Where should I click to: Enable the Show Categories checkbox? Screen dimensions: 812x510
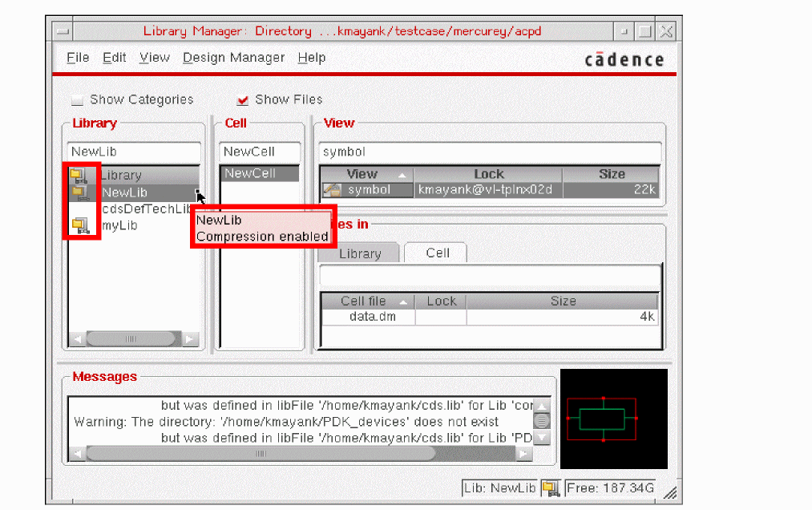[78, 100]
